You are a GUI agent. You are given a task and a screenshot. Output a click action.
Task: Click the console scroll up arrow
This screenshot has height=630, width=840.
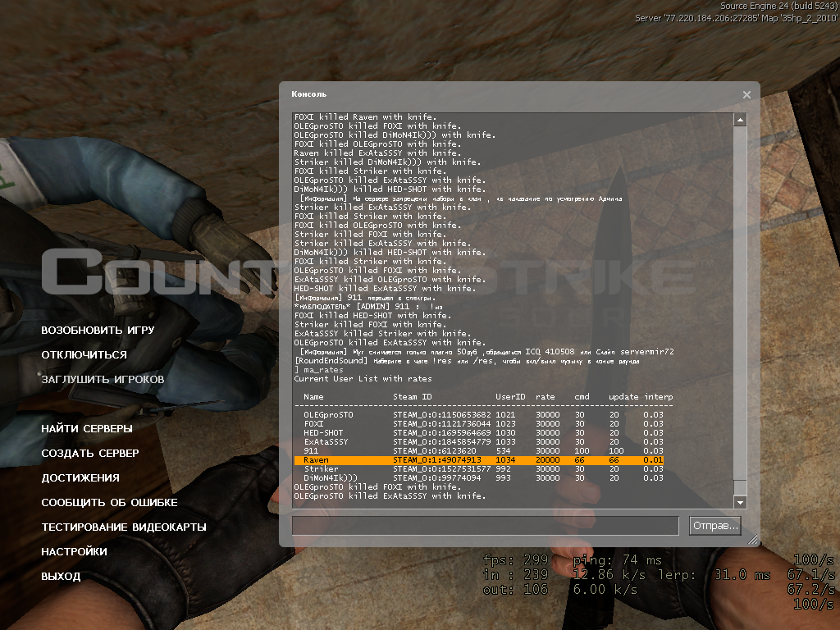(x=740, y=120)
